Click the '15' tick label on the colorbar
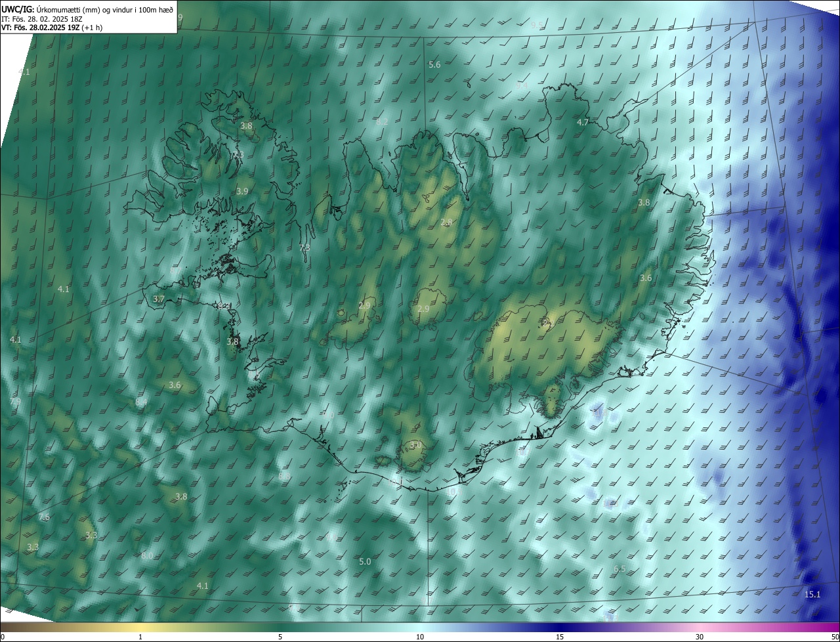 point(559,637)
